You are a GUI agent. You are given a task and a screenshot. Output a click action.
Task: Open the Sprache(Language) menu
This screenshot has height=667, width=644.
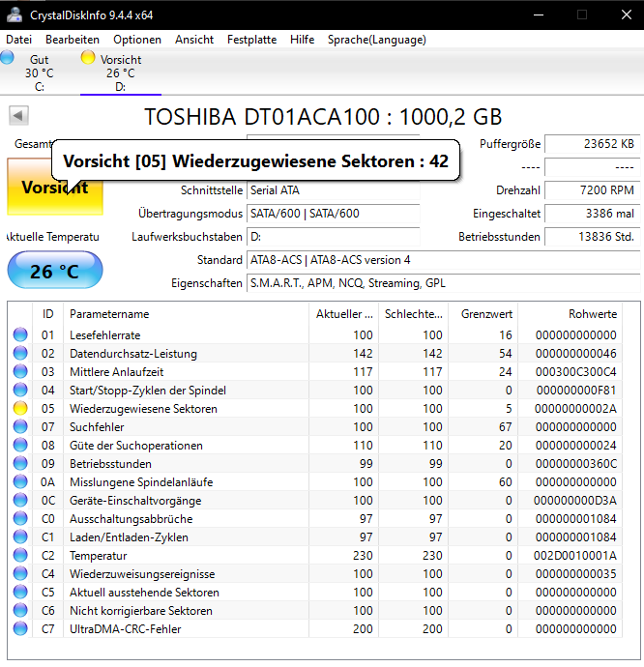coord(377,40)
